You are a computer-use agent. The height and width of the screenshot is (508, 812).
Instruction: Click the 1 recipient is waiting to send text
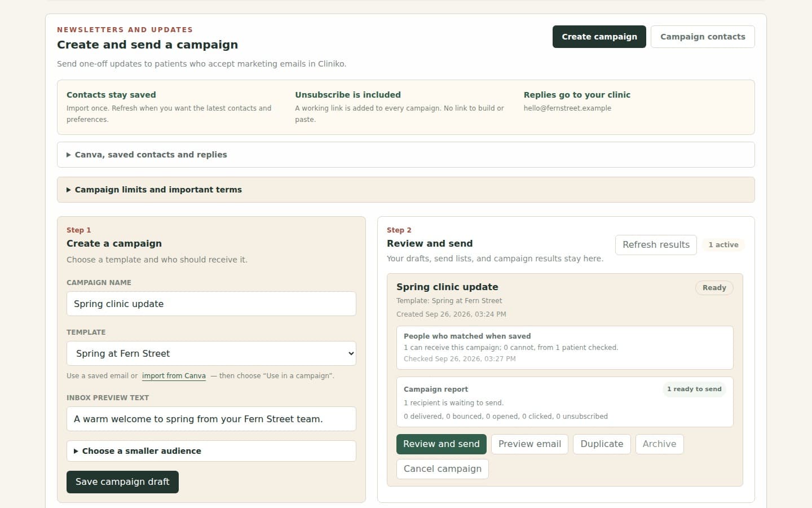454,403
